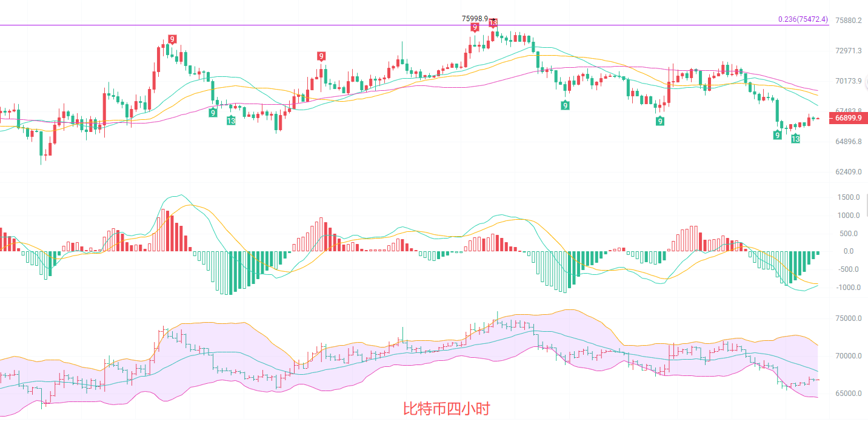
Task: Click the 75880.2 price axis label
Action: coord(849,20)
